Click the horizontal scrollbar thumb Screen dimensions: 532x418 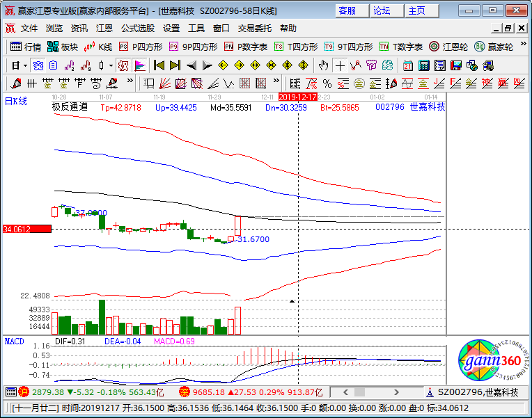click(x=359, y=392)
